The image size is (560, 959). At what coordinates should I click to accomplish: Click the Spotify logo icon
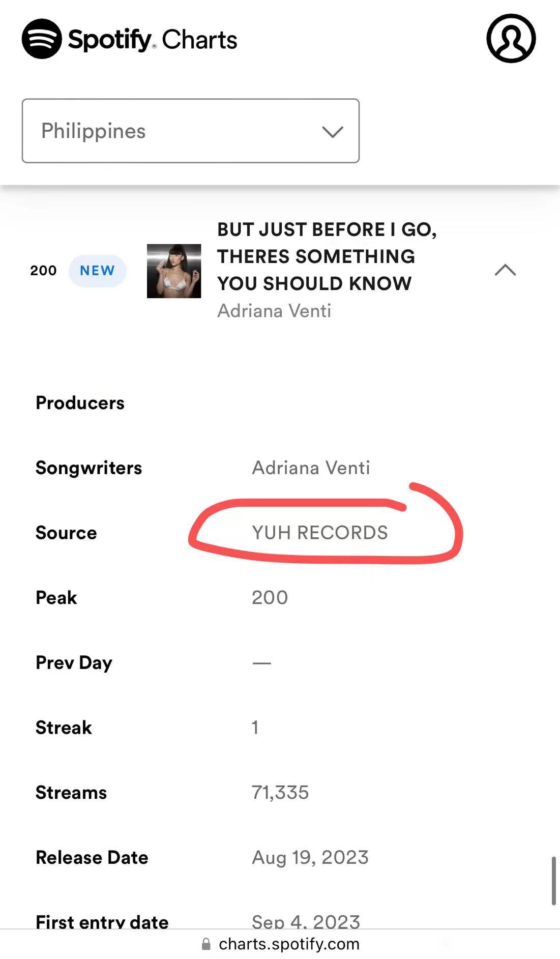tap(42, 39)
